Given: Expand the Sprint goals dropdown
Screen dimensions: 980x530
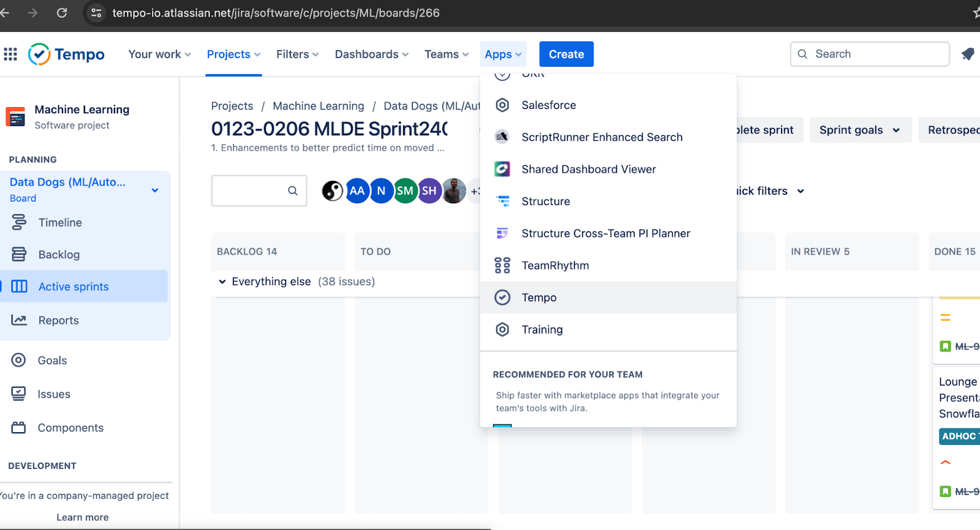Looking at the screenshot, I should (859, 130).
